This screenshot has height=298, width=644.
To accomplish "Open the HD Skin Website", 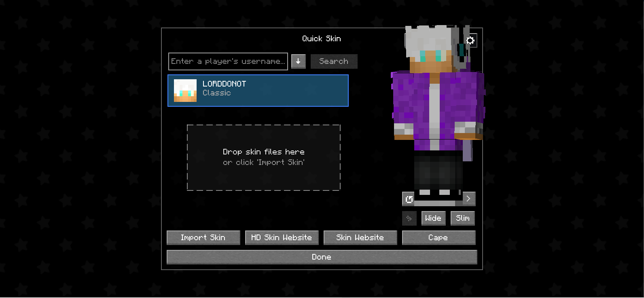I will click(282, 238).
